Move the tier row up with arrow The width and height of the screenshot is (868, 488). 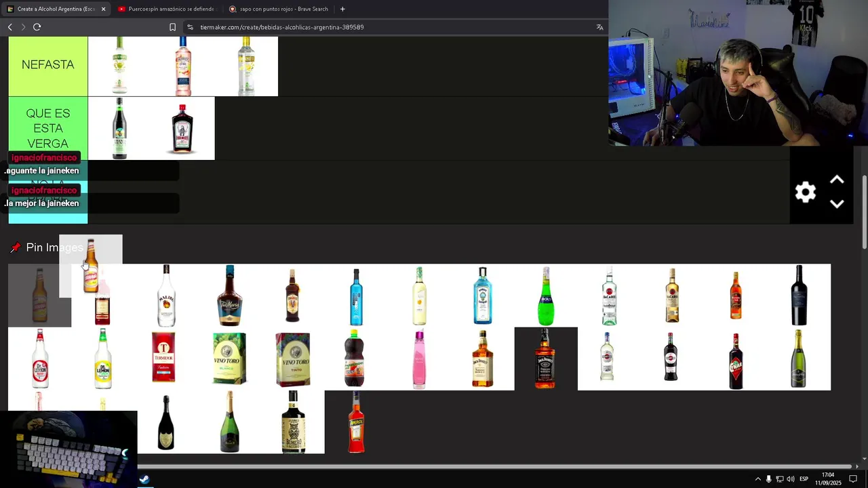837,180
